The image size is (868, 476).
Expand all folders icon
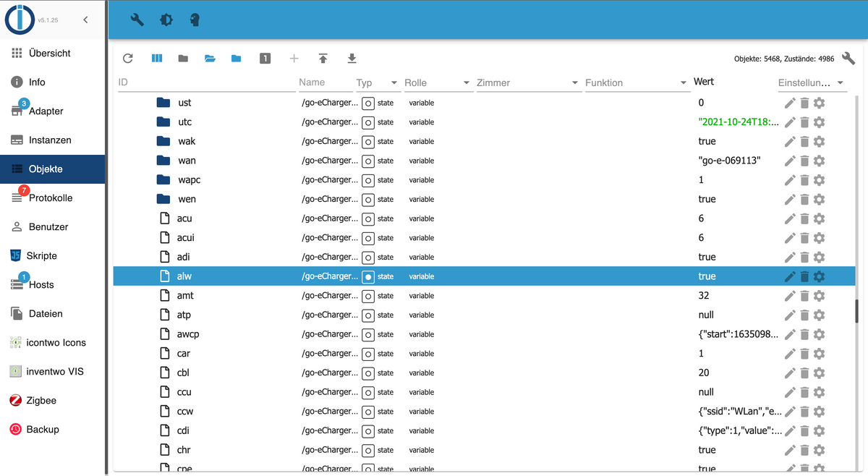tap(210, 58)
